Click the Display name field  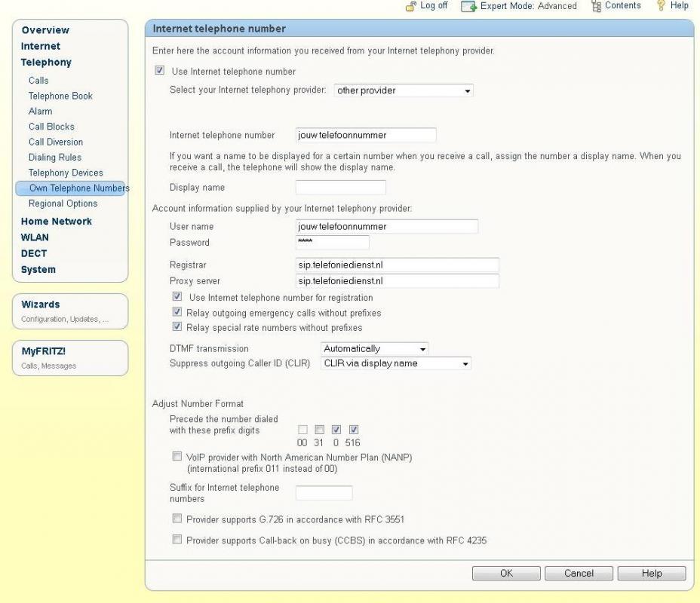(x=341, y=188)
